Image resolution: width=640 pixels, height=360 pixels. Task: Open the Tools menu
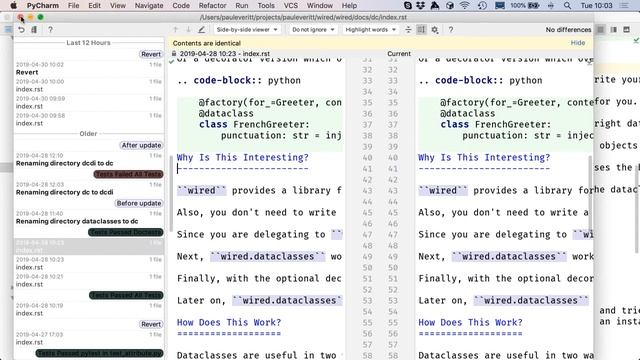266,5
